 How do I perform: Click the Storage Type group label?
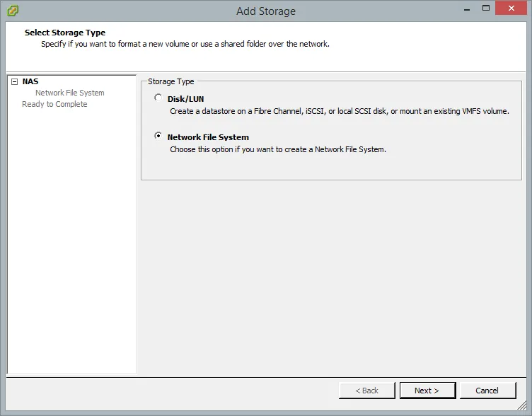(170, 81)
